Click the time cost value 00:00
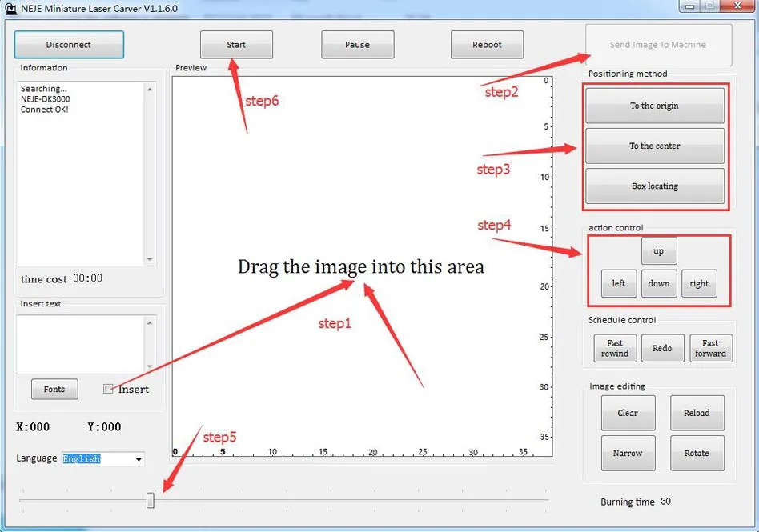The width and height of the screenshot is (759, 532). 87,278
